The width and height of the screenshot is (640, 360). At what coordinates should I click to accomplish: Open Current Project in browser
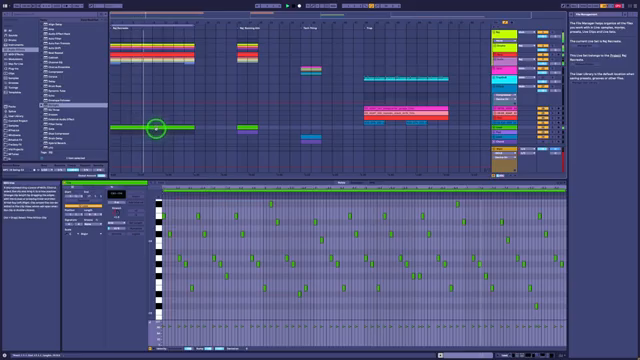[x=17, y=121]
